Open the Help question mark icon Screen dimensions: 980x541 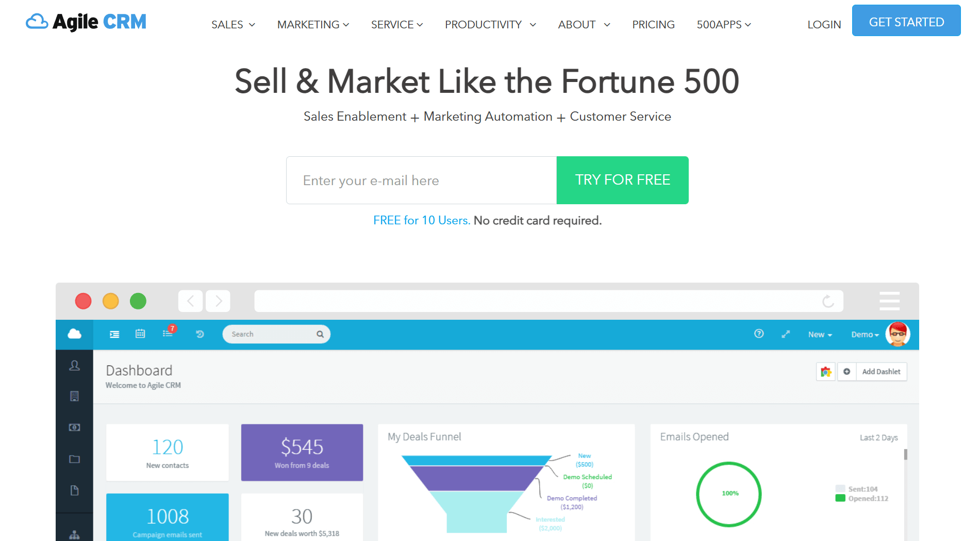pyautogui.click(x=758, y=334)
